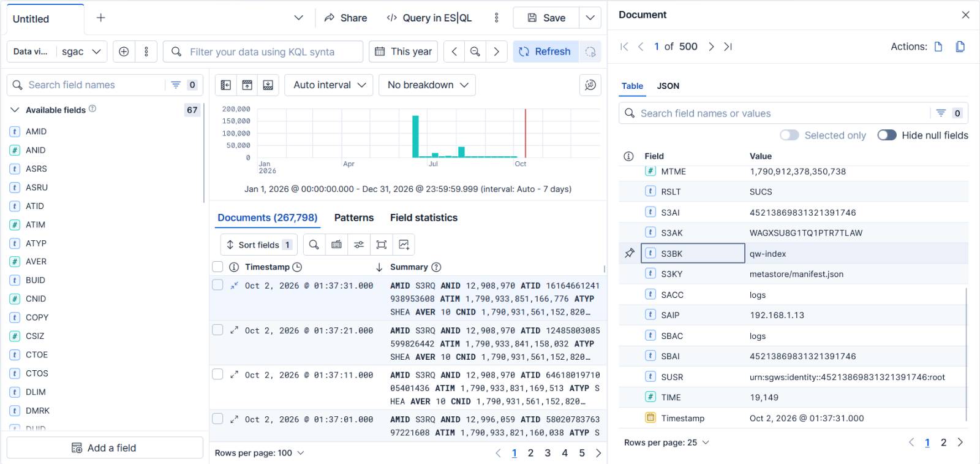Open the No breakdown dropdown
This screenshot has height=464, width=980.
coord(428,85)
